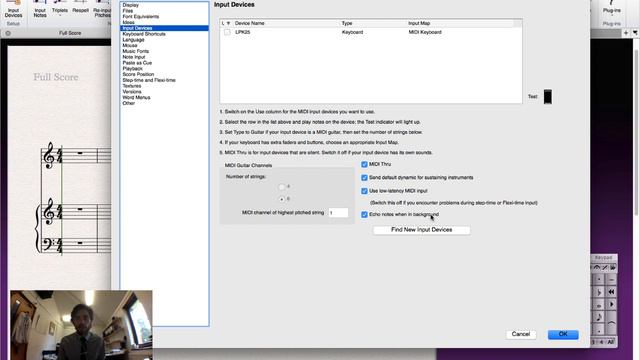Select the tie button on Keypad

pyautogui.click(x=611, y=323)
